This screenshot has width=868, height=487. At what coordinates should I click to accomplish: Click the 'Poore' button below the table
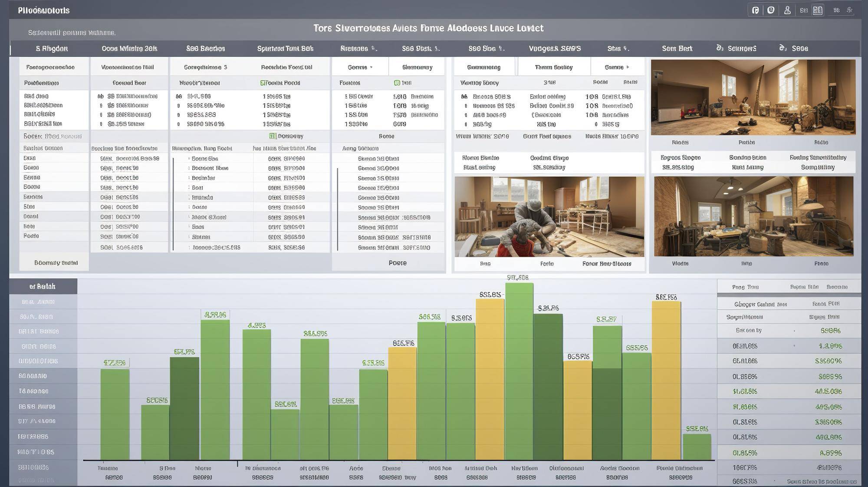tap(398, 263)
